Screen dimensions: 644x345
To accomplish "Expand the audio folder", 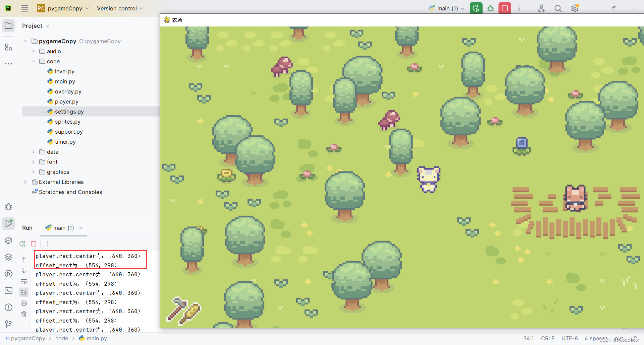I will coord(34,51).
